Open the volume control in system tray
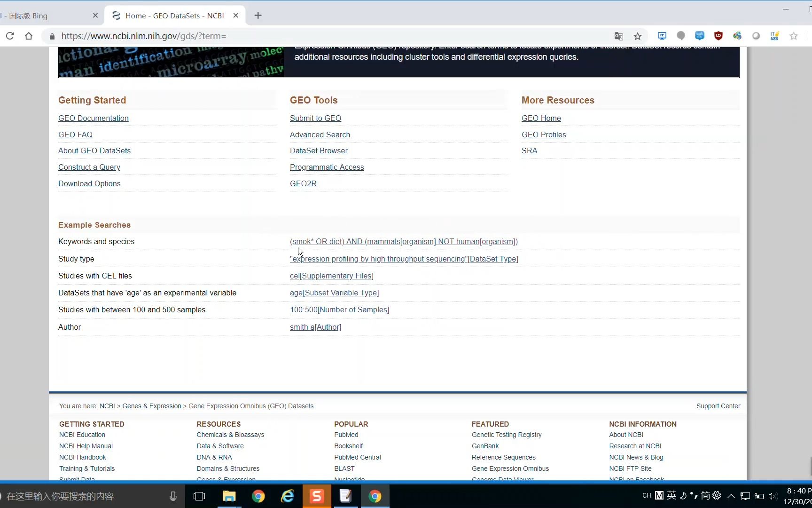The image size is (812, 508). pyautogui.click(x=773, y=496)
